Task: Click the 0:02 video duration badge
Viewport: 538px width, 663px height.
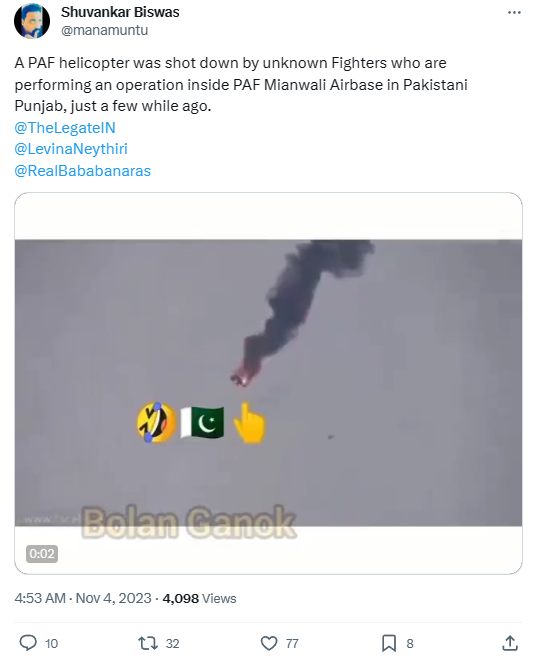Action: (42, 553)
